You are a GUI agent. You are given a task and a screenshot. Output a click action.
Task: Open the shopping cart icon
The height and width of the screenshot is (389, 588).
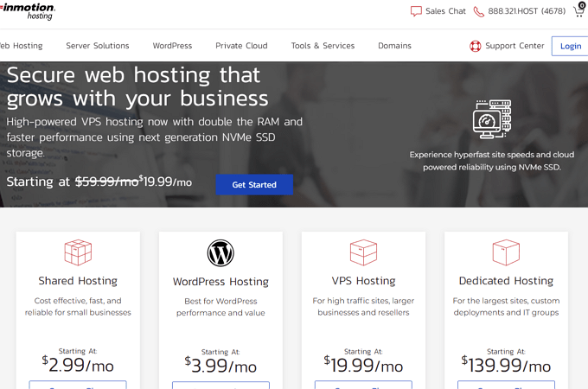[579, 10]
